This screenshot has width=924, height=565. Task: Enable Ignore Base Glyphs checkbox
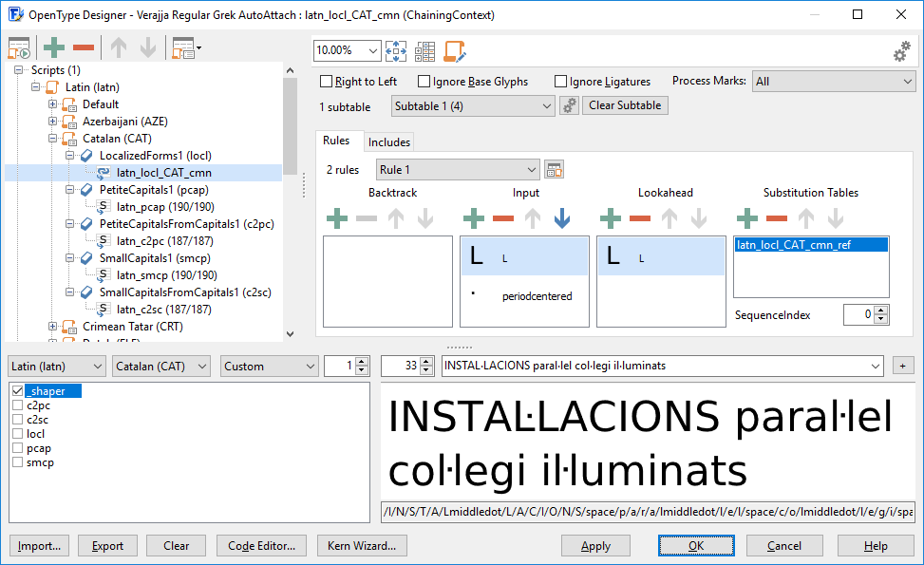point(424,82)
